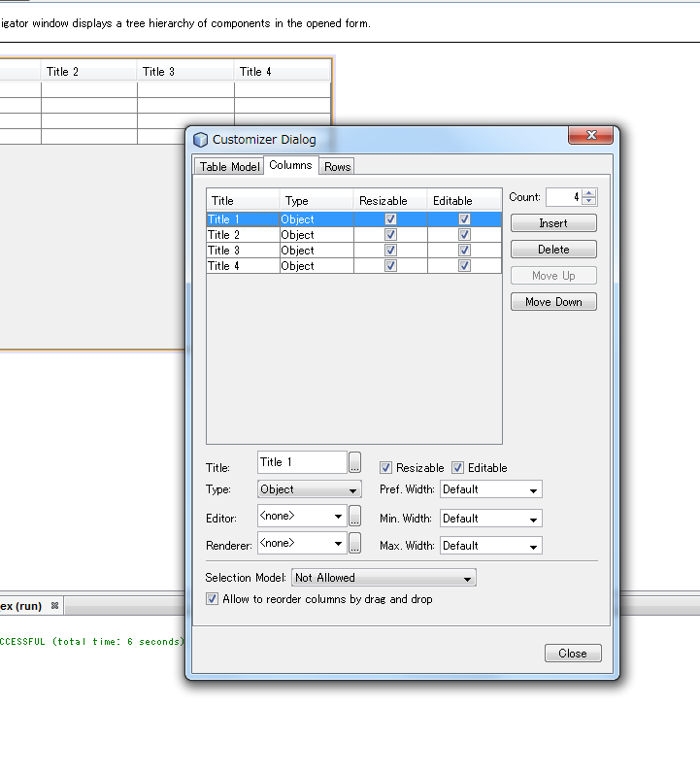Click the Delete button
Screen dimensions: 700x773
(553, 250)
